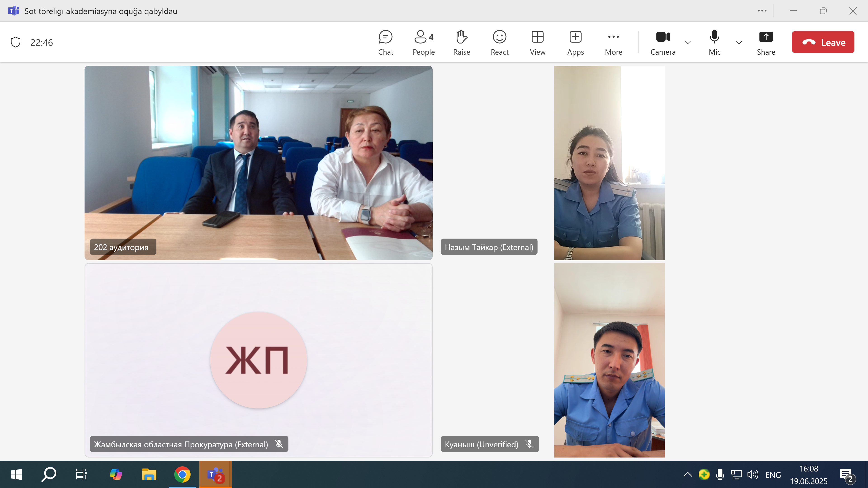Toggle the Camera on or off
Image resolution: width=868 pixels, height=488 pixels.
coord(663,42)
